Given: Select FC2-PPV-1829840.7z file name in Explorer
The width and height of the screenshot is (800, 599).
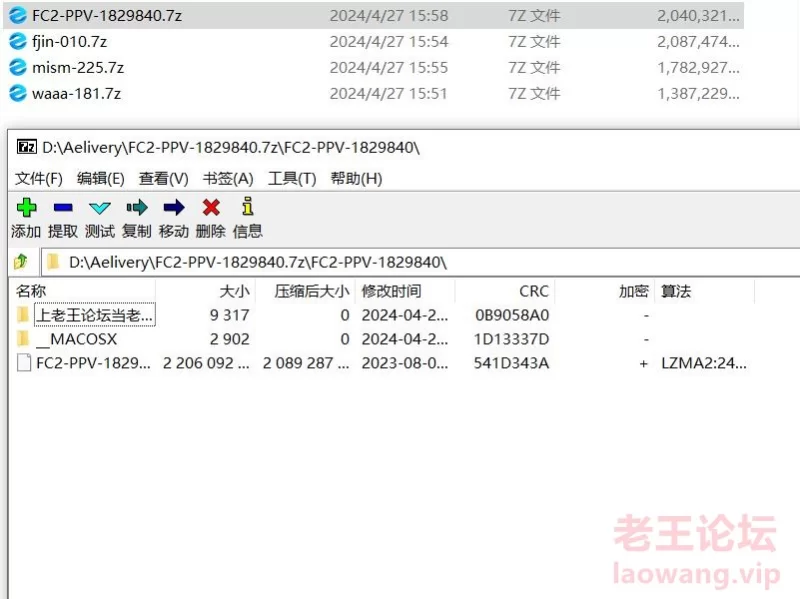Looking at the screenshot, I should [x=107, y=15].
